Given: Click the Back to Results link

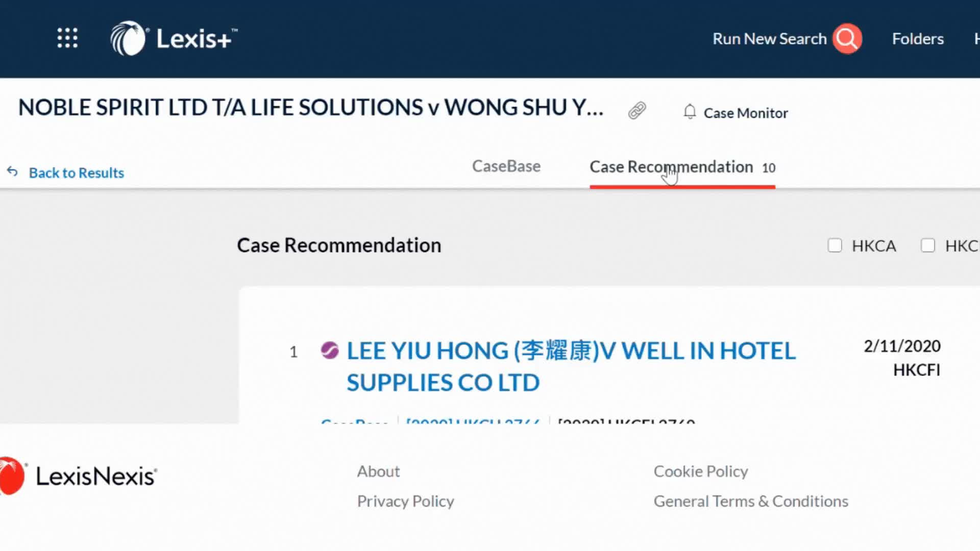Looking at the screenshot, I should pos(77,173).
